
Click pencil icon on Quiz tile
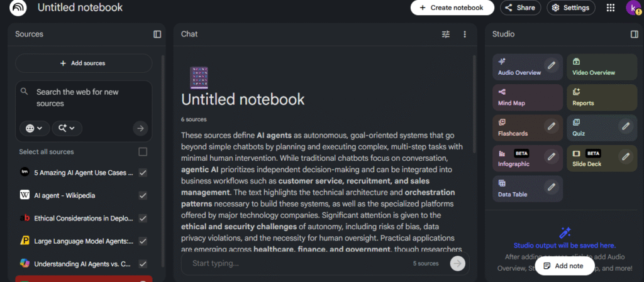626,126
